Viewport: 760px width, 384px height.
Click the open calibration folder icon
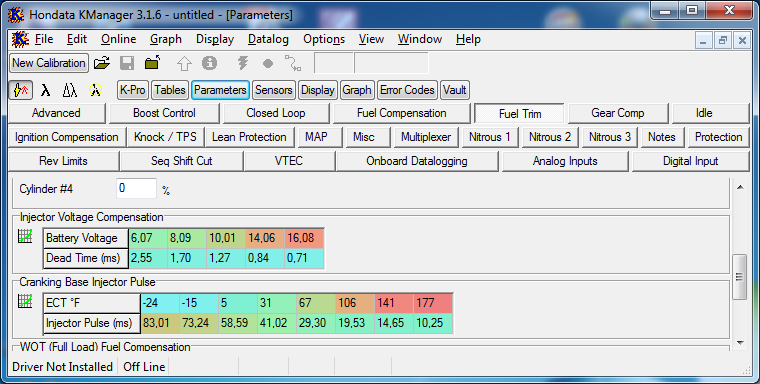coord(102,63)
